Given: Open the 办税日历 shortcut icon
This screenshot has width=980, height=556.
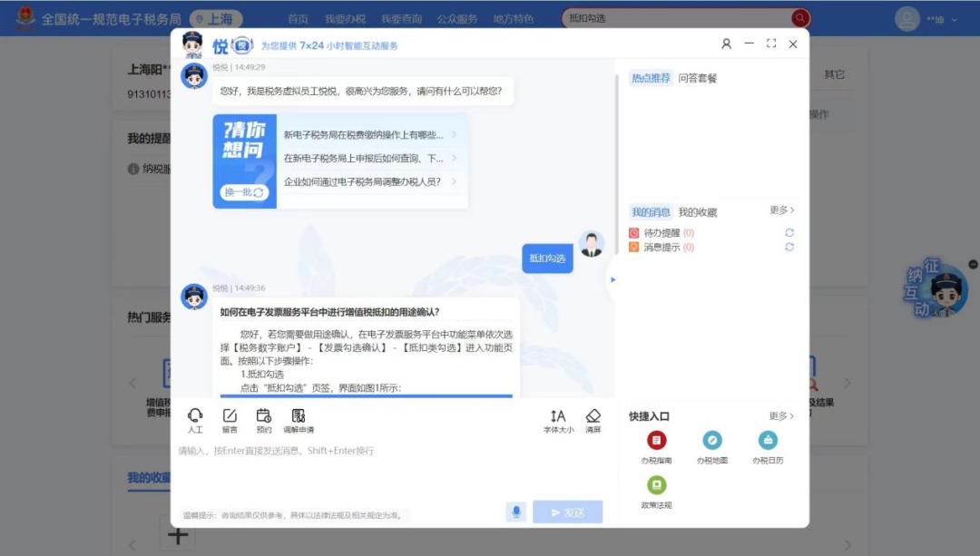Looking at the screenshot, I should pyautogui.click(x=768, y=441).
